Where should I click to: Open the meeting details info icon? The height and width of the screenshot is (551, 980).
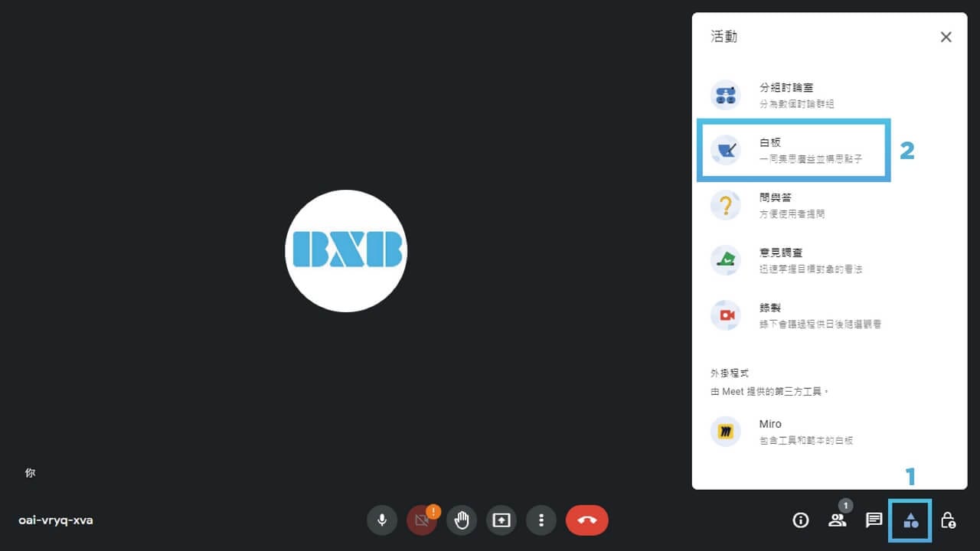(800, 520)
